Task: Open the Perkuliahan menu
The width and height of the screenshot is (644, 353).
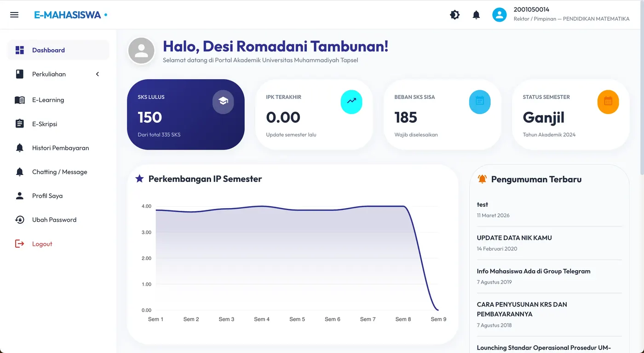Action: tap(58, 74)
